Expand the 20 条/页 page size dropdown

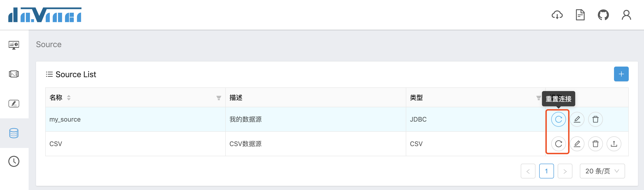pos(602,171)
